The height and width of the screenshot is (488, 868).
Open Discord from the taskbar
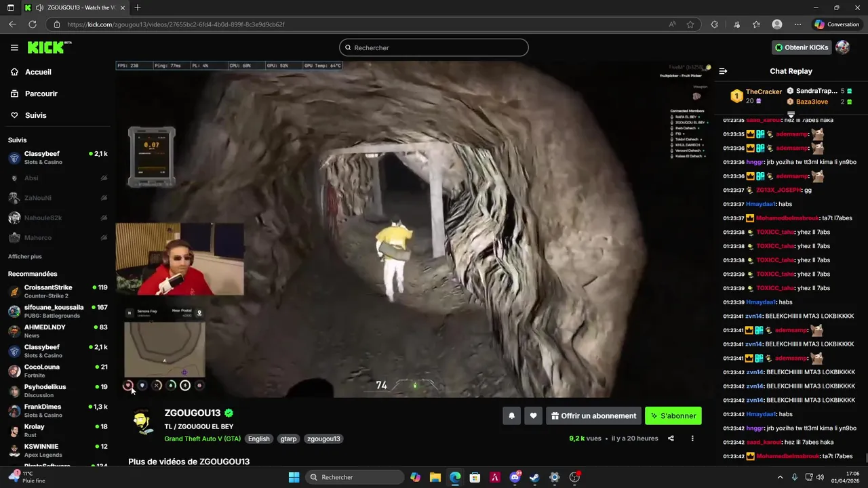515,477
